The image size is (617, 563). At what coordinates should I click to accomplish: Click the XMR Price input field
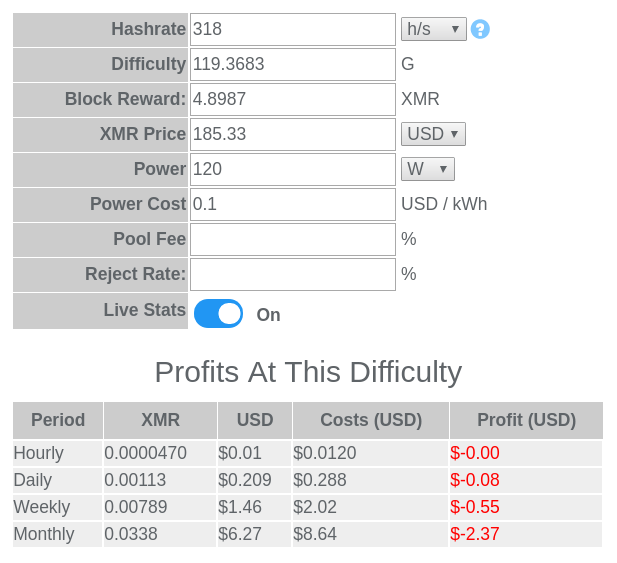click(293, 135)
